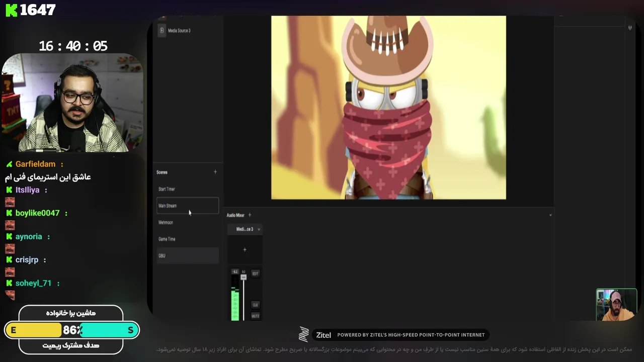Select the GBU scene
This screenshot has height=362, width=644.
click(187, 255)
